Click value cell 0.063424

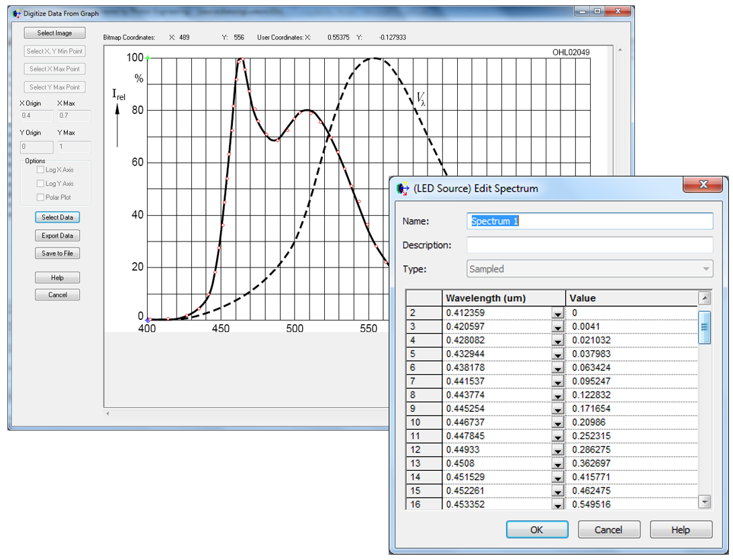(632, 368)
